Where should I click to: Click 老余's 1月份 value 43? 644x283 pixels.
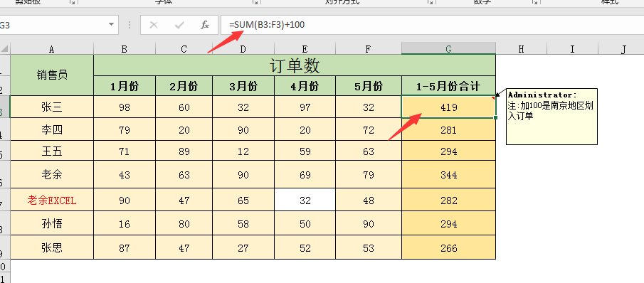tap(124, 175)
